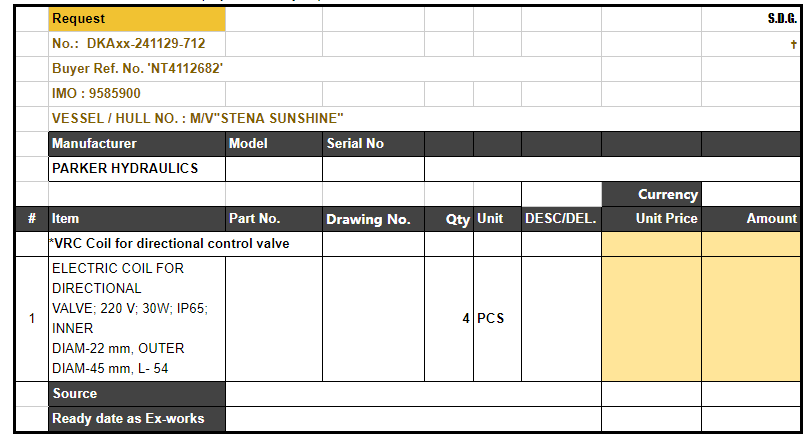The image size is (812, 435).
Task: Select the STENA SUNSHINE vessel cell
Action: (198, 118)
